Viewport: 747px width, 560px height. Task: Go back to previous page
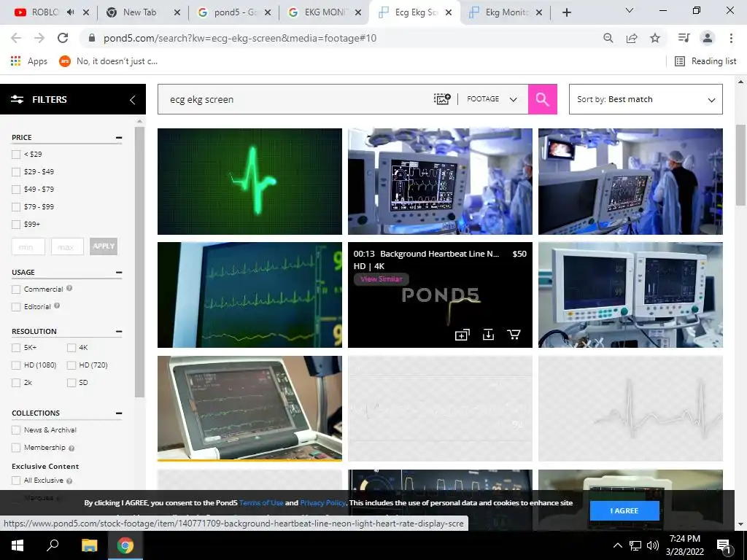point(16,38)
